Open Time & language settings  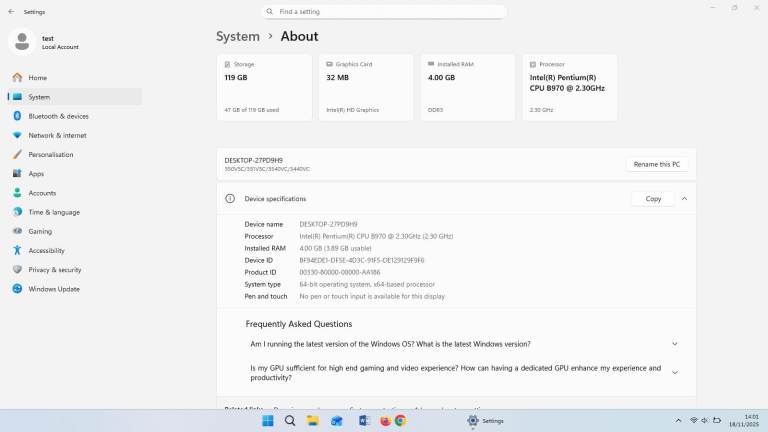coord(53,212)
